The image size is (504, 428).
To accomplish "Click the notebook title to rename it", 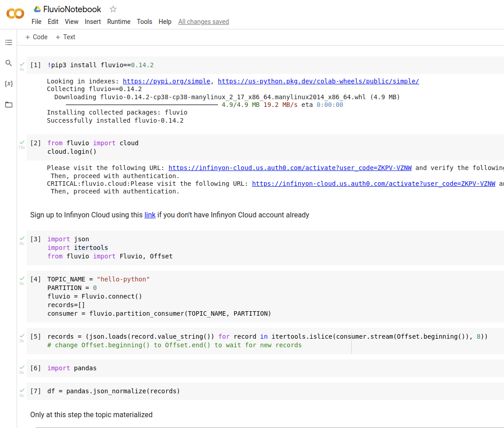I will click(72, 9).
